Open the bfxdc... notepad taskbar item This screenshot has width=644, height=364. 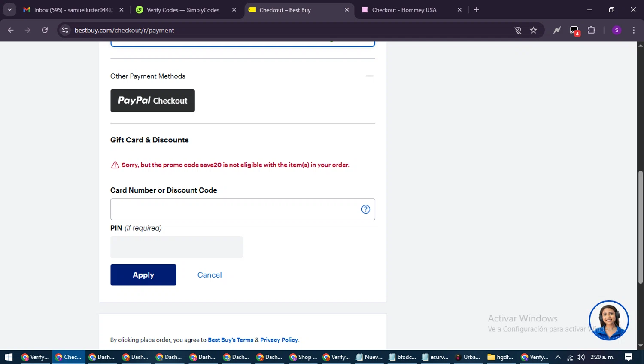point(402,357)
